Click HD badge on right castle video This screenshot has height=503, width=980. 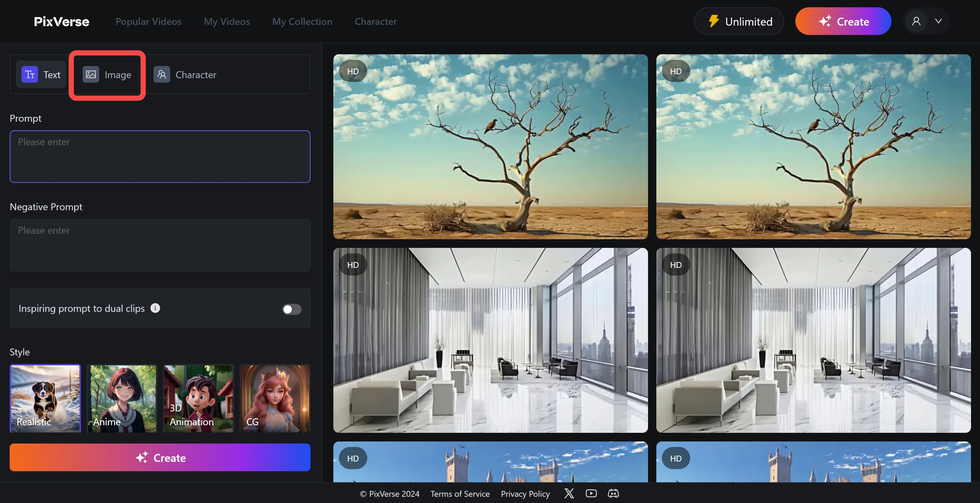click(676, 458)
